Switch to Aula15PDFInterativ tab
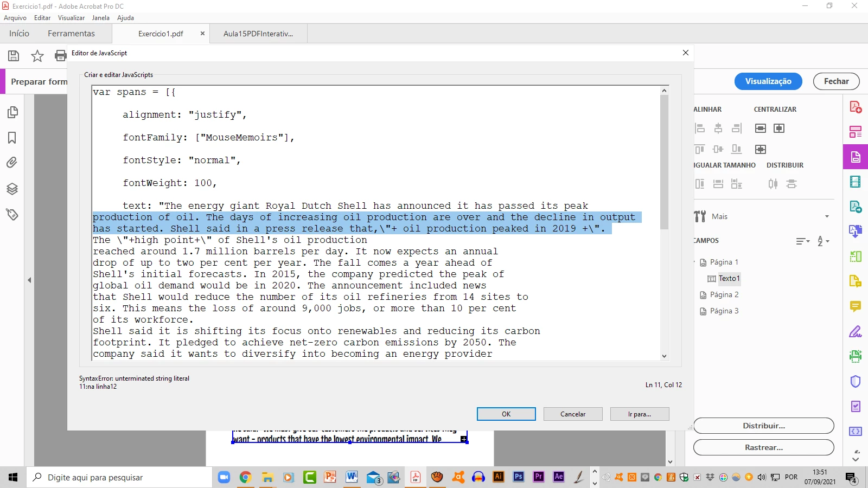Screen dimensions: 868x488 (x=258, y=34)
